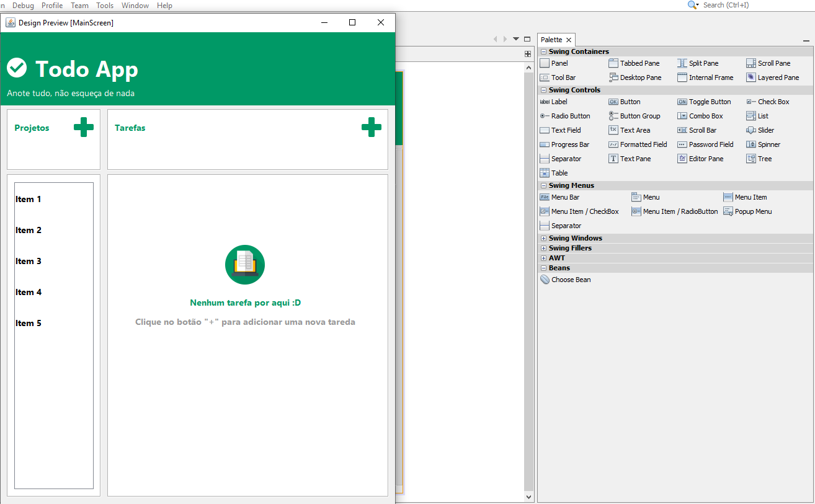Open the Tools menu
Screen dimensions: 815x504
105,5
